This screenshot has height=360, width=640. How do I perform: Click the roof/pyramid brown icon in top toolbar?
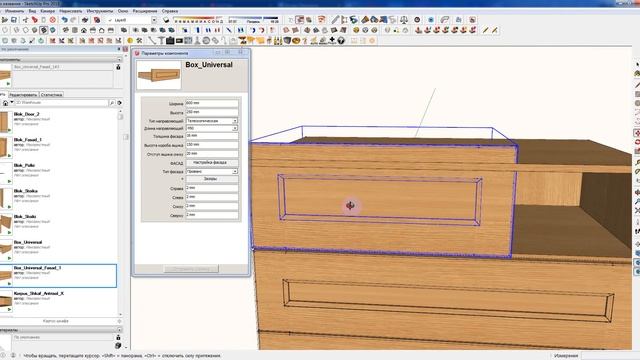point(365,20)
